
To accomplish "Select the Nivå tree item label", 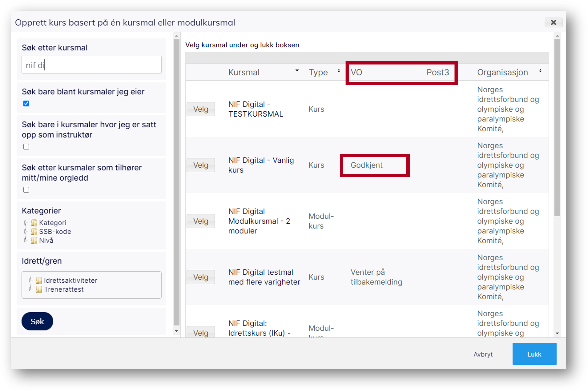I will (46, 241).
